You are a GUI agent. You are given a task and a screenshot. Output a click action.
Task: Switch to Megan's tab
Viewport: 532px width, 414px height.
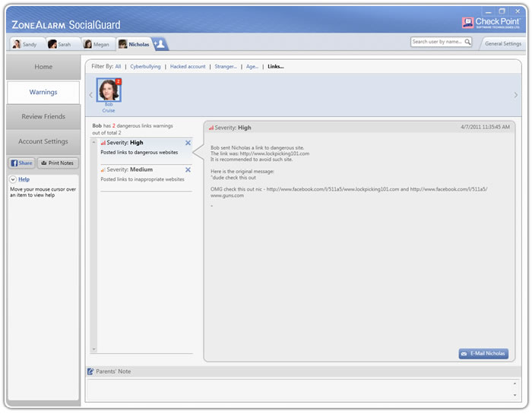coord(97,44)
